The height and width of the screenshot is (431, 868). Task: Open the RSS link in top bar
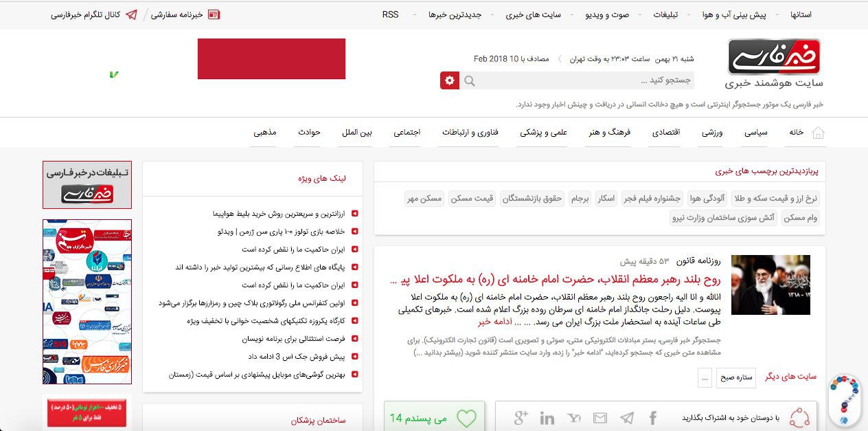(390, 14)
